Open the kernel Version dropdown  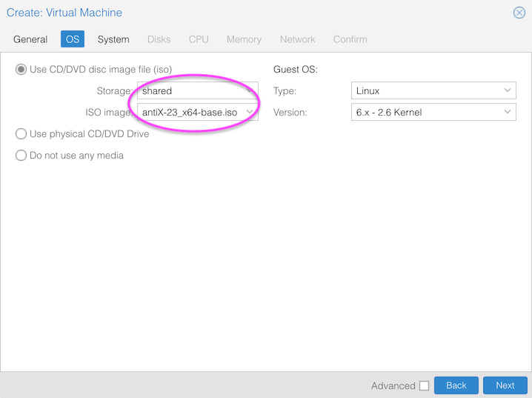click(x=508, y=113)
